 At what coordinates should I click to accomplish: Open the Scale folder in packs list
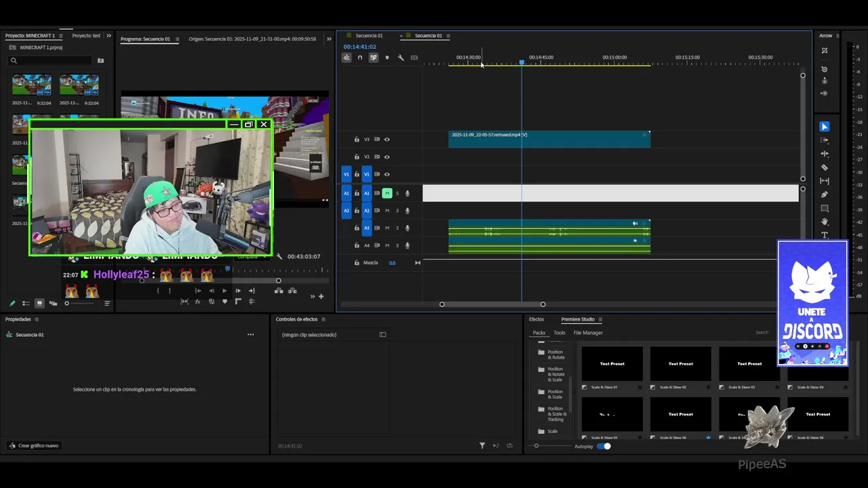click(x=548, y=431)
